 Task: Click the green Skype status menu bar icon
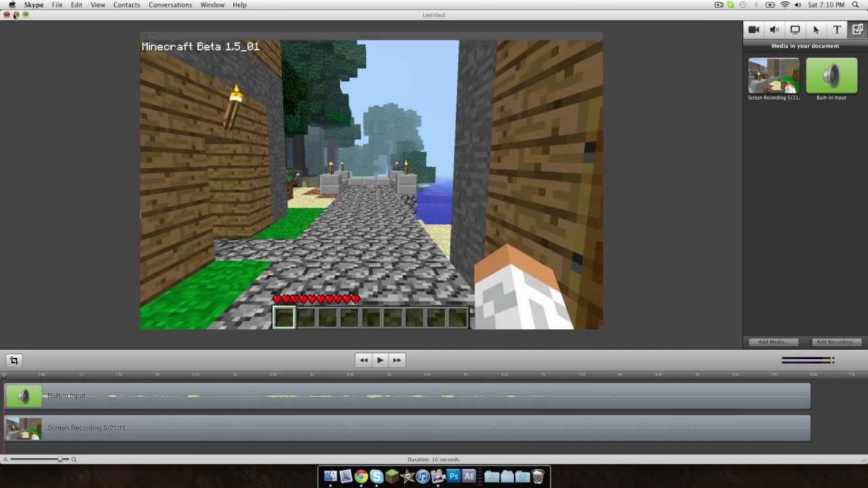(x=731, y=5)
